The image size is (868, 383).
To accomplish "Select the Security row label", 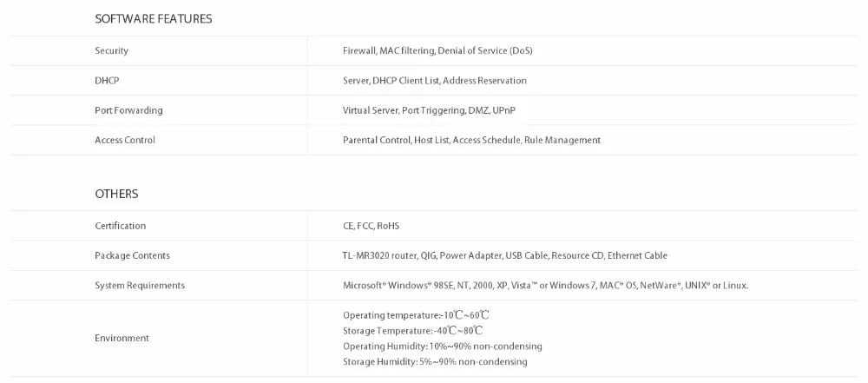I will [111, 50].
